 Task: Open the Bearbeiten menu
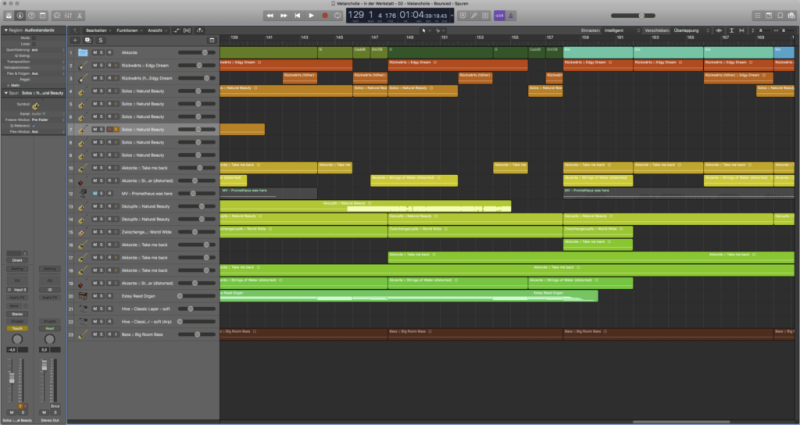click(x=99, y=31)
